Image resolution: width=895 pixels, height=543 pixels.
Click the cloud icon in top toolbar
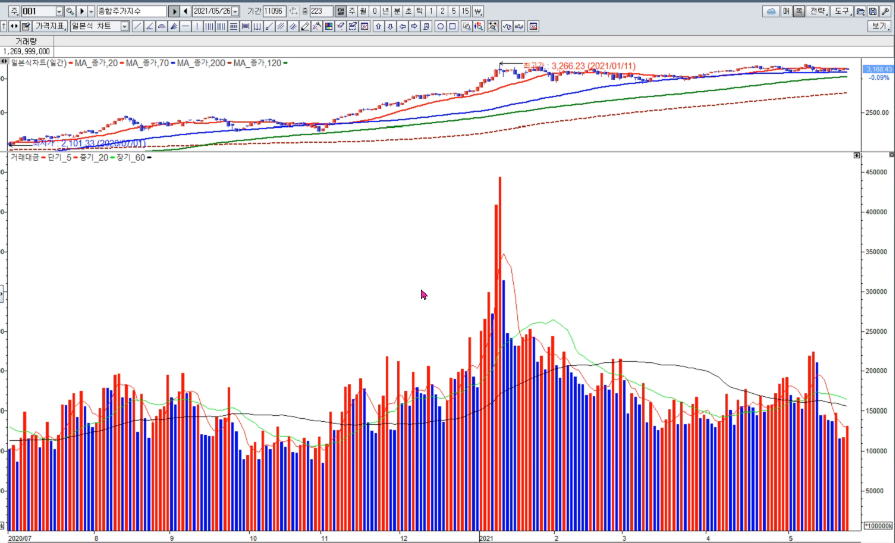click(x=771, y=11)
